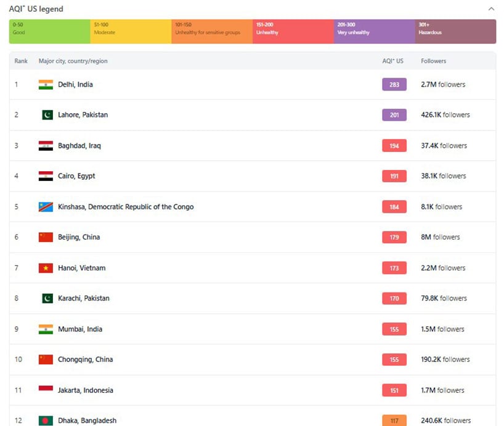Click the India flag beside Delhi

[46, 84]
